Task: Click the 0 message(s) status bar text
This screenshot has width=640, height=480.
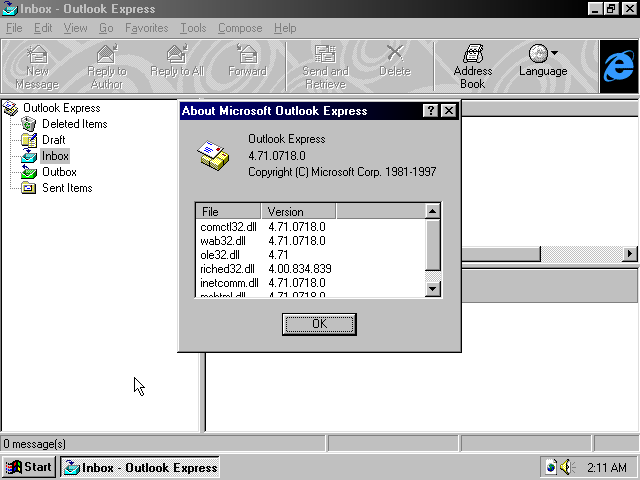Action: tap(35, 444)
